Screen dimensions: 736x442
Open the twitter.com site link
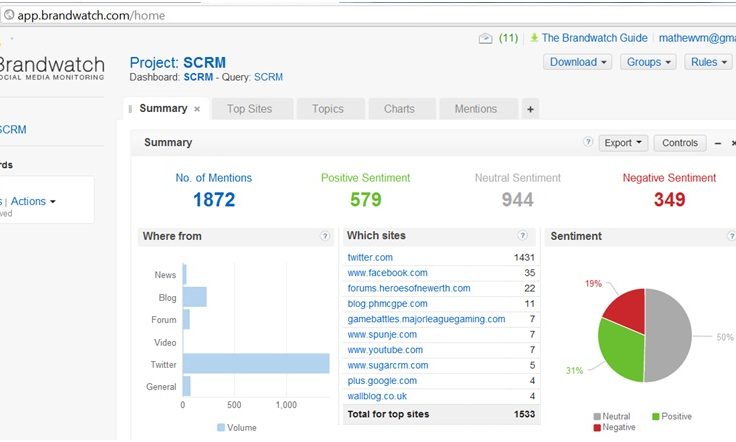pyautogui.click(x=370, y=257)
